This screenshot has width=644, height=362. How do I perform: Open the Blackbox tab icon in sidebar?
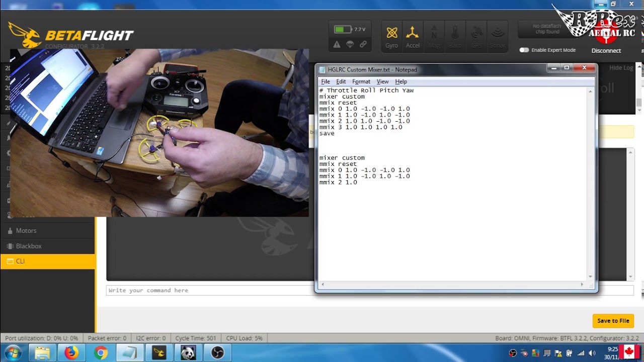pyautogui.click(x=10, y=246)
